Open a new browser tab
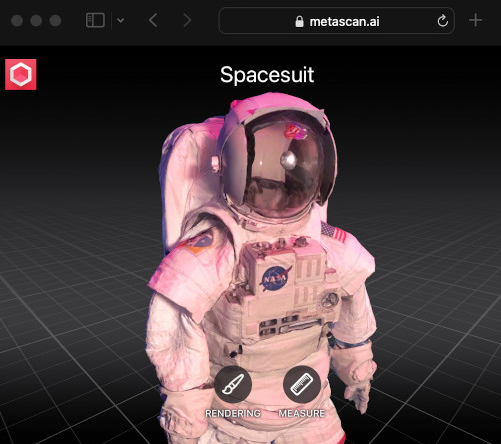This screenshot has height=444, width=501. 475,21
